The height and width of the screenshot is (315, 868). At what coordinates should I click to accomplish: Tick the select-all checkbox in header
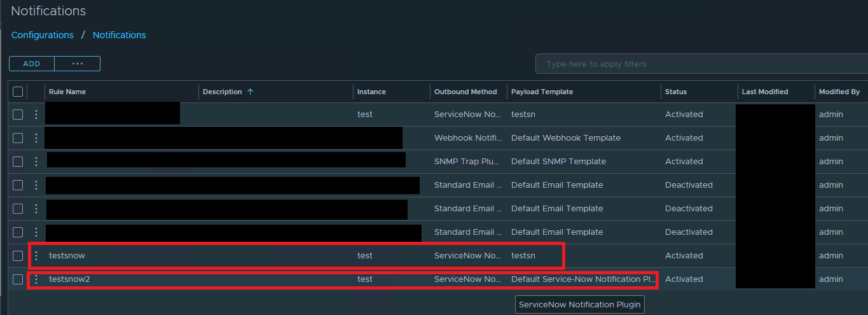tap(18, 92)
